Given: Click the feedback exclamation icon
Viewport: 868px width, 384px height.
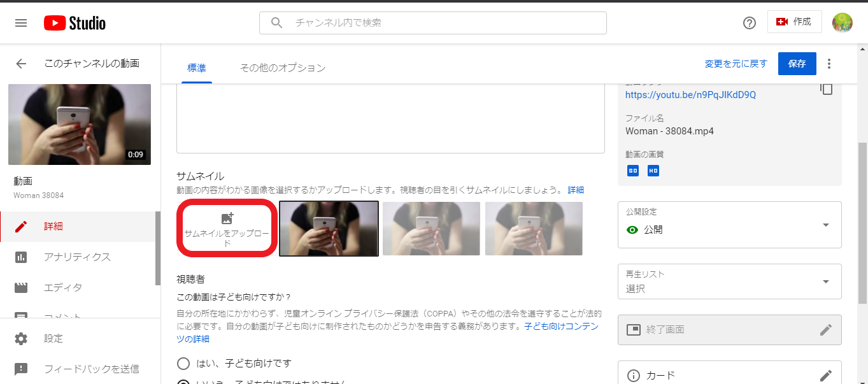Looking at the screenshot, I should pyautogui.click(x=21, y=369).
